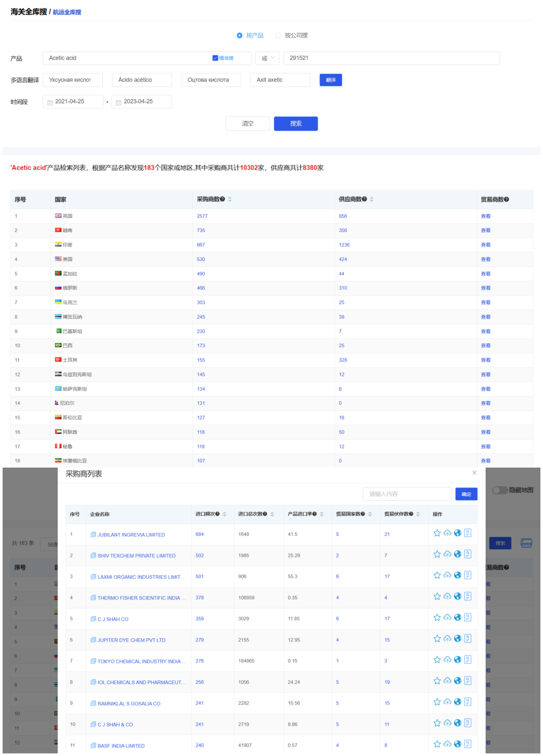Click the globe icon for C J SHAH CO
The width and height of the screenshot is (543, 756).
pos(458,618)
